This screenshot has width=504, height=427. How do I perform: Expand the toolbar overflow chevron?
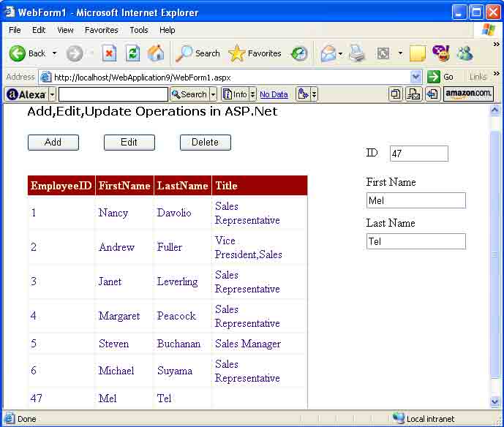coord(497,44)
